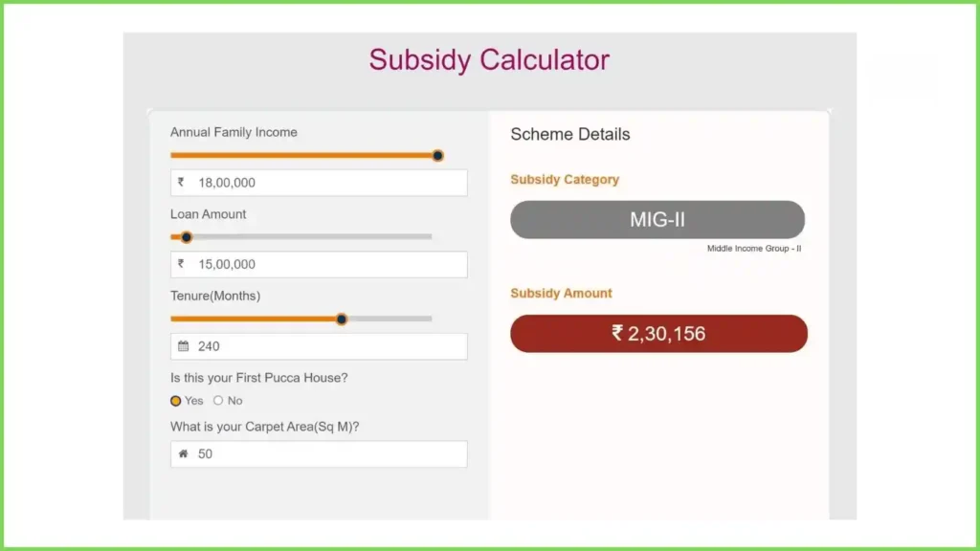This screenshot has width=980, height=551.
Task: Click the Middle Income Group - II caption
Action: click(x=754, y=249)
